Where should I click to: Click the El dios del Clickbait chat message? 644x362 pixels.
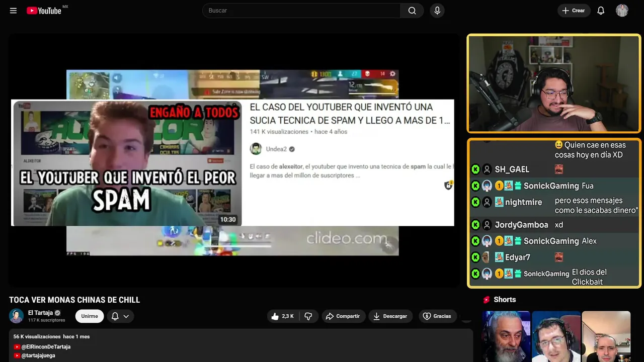tap(589, 277)
